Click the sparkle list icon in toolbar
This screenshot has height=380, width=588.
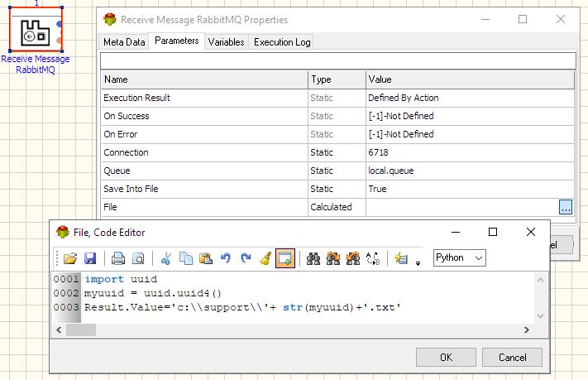pos(401,258)
